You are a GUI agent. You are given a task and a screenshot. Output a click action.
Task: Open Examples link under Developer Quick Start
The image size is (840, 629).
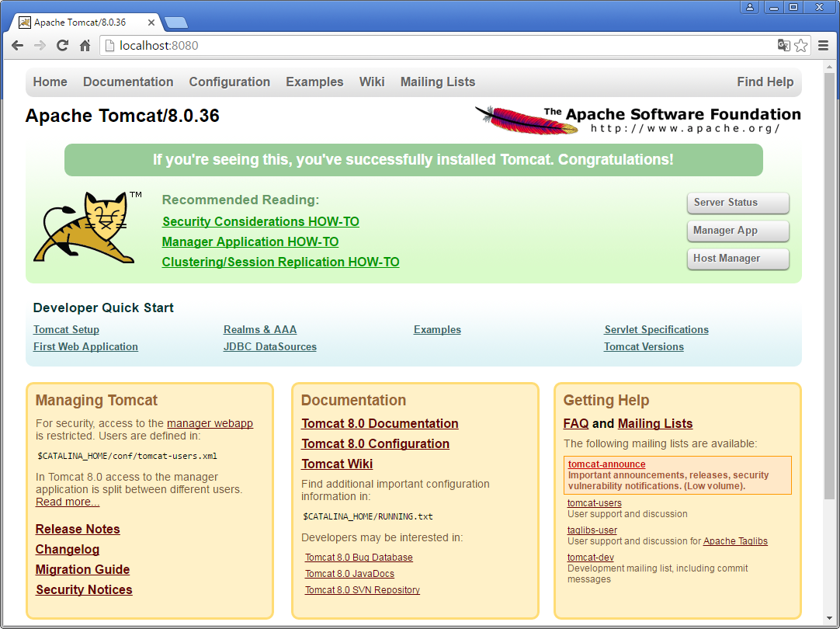click(x=437, y=329)
